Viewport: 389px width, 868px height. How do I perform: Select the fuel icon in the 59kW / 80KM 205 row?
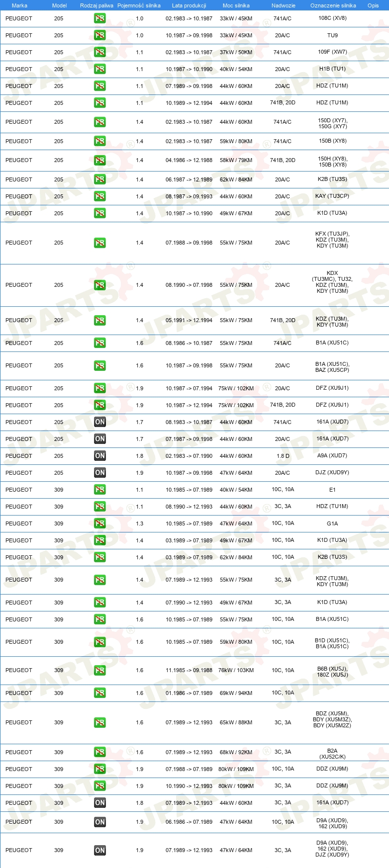[x=100, y=141]
